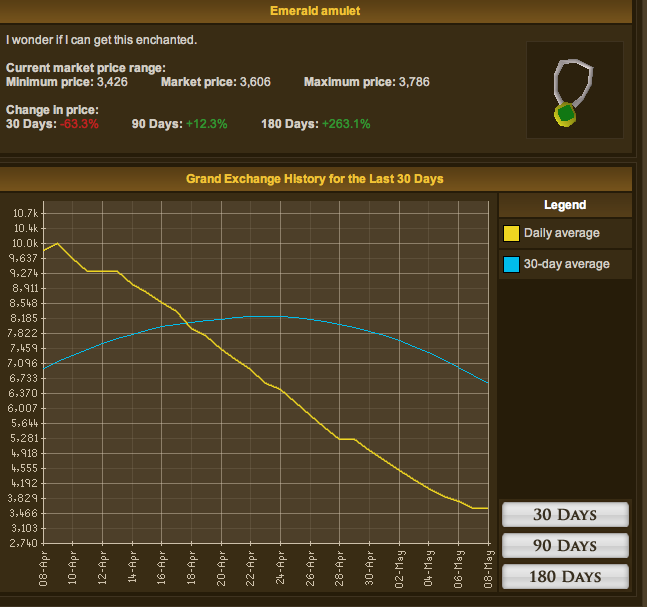The width and height of the screenshot is (647, 607).
Task: Click the 5,281 y-axis label
Action: point(24,438)
